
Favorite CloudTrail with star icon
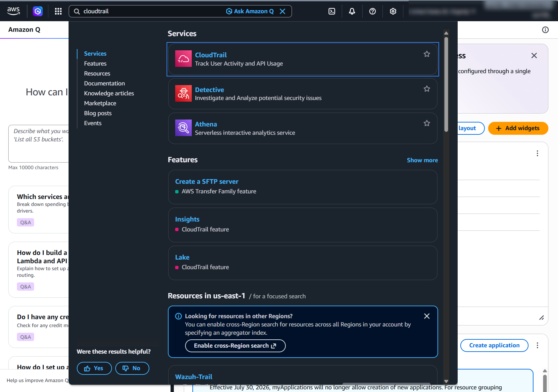click(427, 54)
